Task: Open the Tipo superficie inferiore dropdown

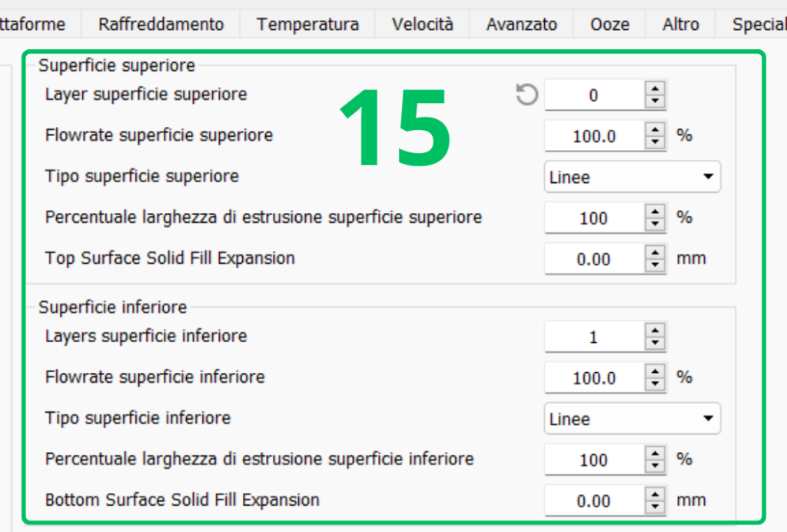Action: pos(632,419)
